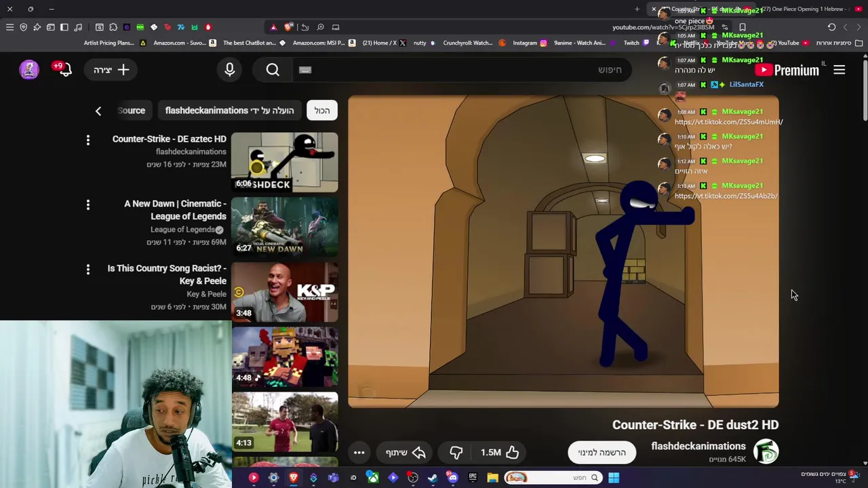Click the first tiktok link in chat overlay

[728, 122]
